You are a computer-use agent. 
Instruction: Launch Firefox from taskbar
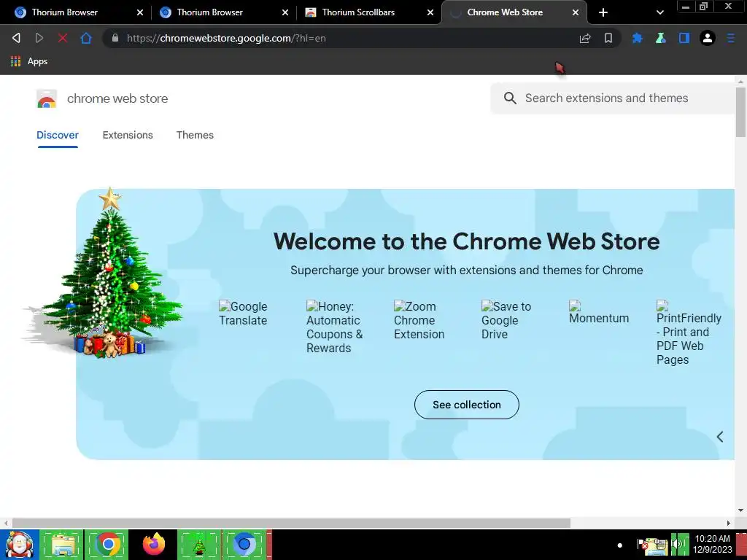tap(153, 545)
